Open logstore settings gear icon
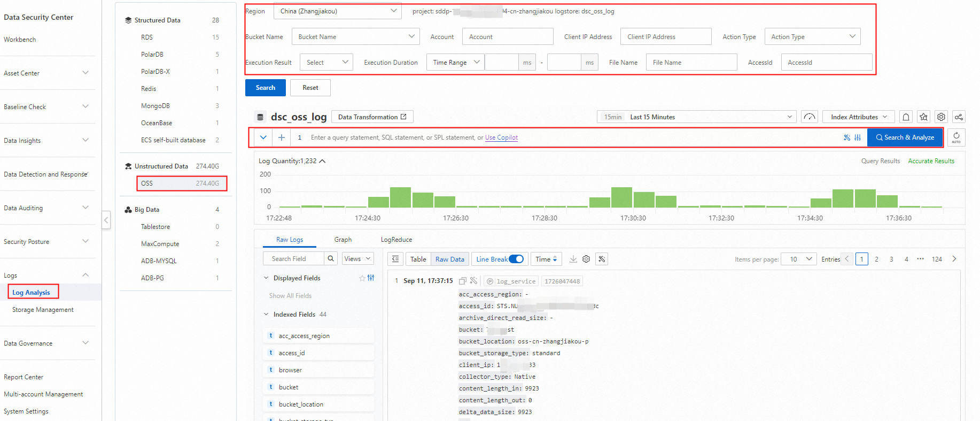 [942, 117]
